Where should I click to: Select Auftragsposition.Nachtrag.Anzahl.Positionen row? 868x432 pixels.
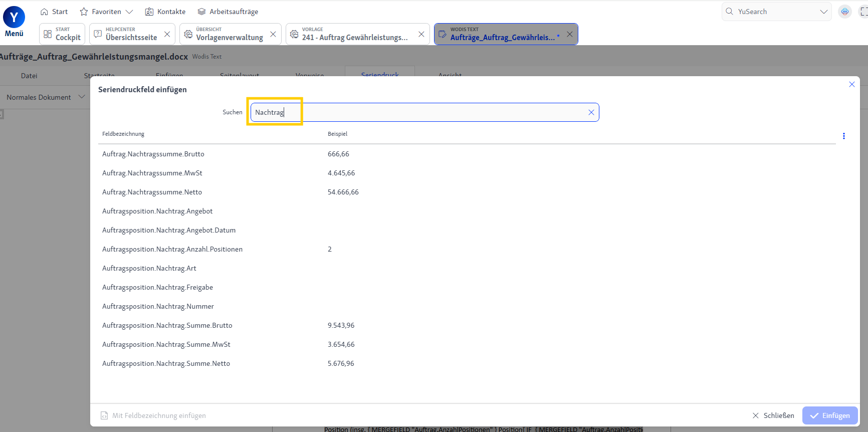coord(467,249)
